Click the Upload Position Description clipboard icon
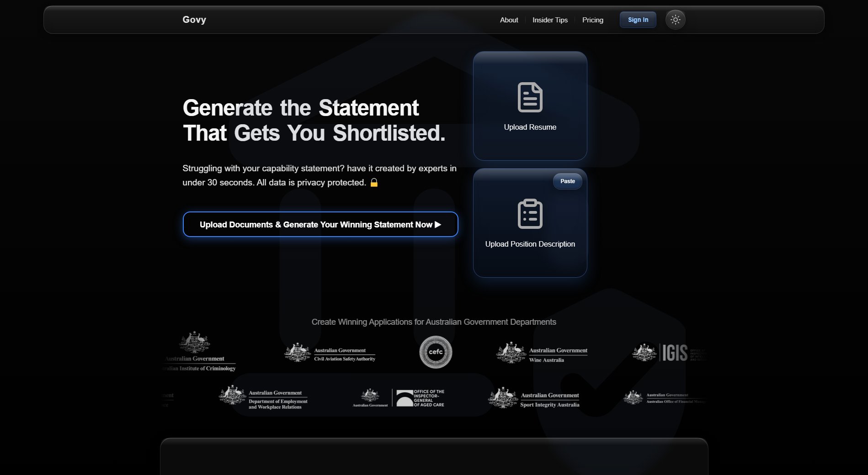Image resolution: width=868 pixels, height=475 pixels. pyautogui.click(x=530, y=214)
